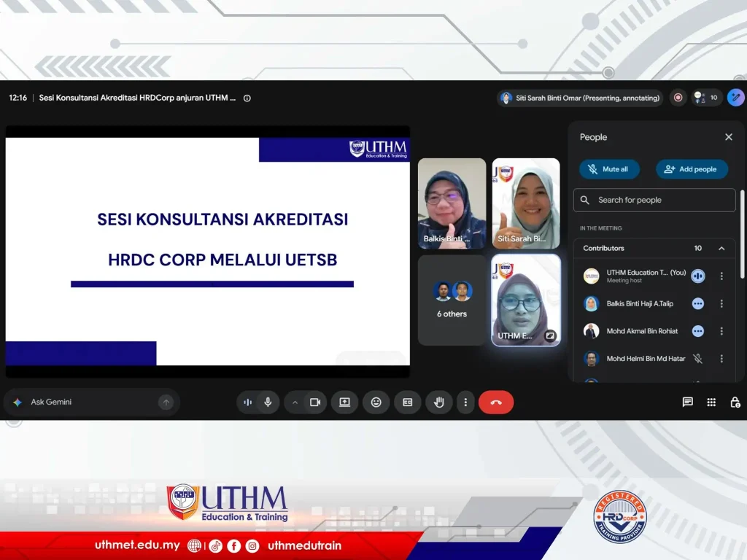Open options for Mohd Helmi Bin Md Hatar
747x560 pixels.
721,359
